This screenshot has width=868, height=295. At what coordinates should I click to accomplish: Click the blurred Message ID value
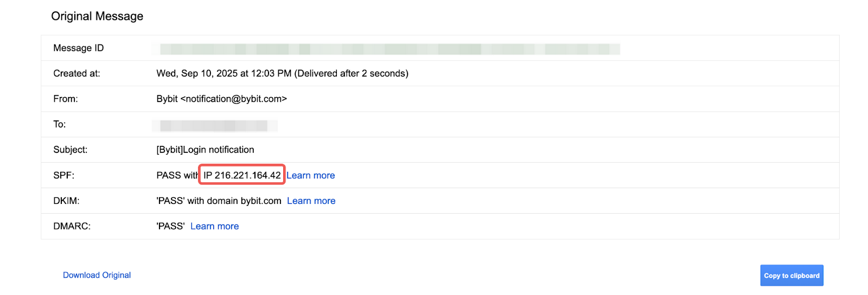click(390, 49)
